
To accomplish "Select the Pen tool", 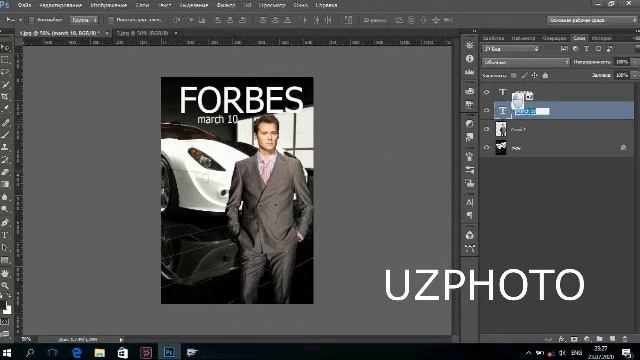I will tap(5, 222).
